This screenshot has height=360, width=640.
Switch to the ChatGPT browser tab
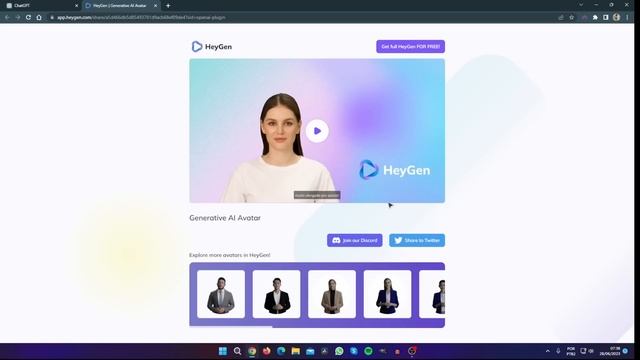click(x=41, y=6)
